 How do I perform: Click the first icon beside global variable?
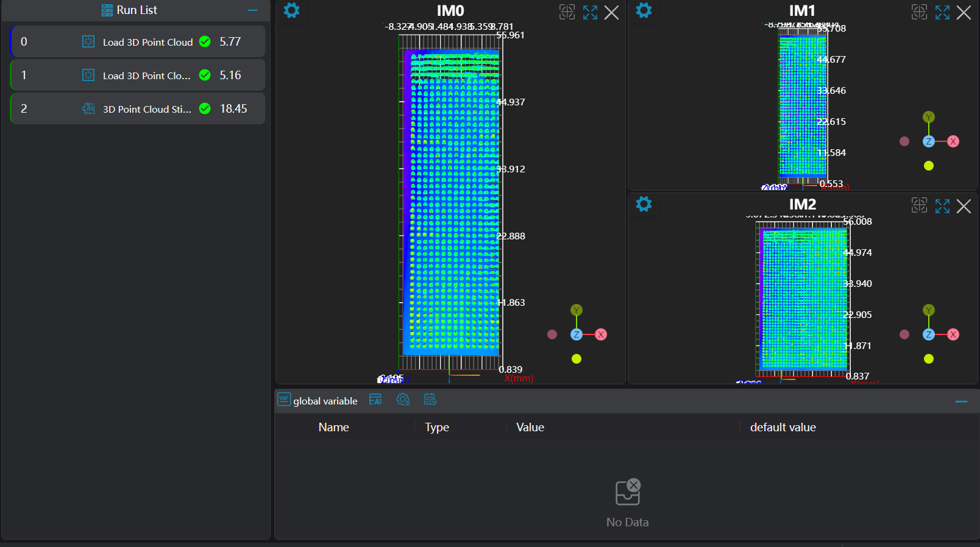(x=375, y=400)
